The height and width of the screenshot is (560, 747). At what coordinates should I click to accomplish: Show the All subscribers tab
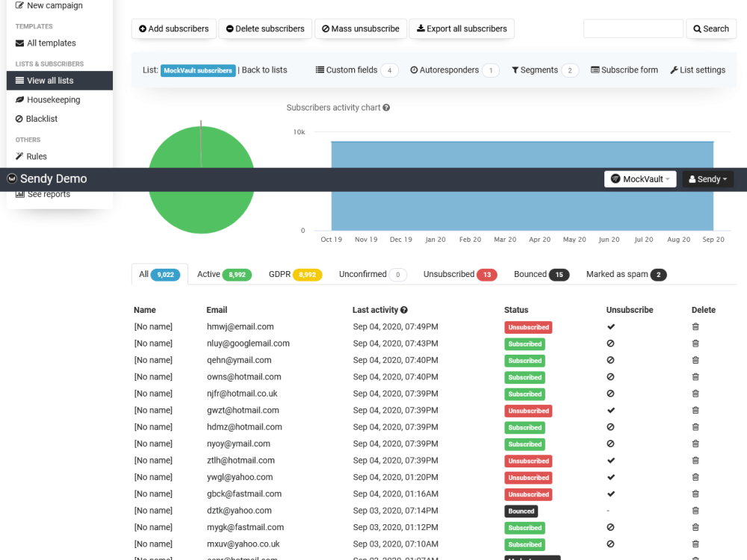click(160, 274)
